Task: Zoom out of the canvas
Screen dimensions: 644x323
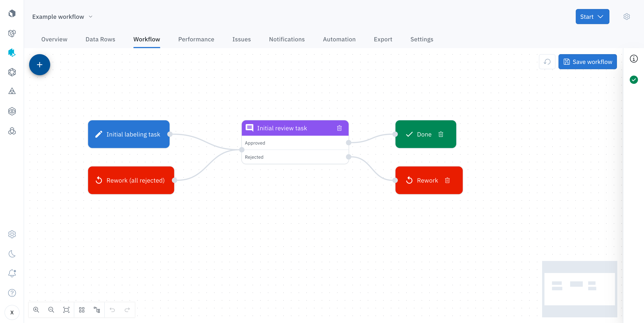Action: coord(51,310)
